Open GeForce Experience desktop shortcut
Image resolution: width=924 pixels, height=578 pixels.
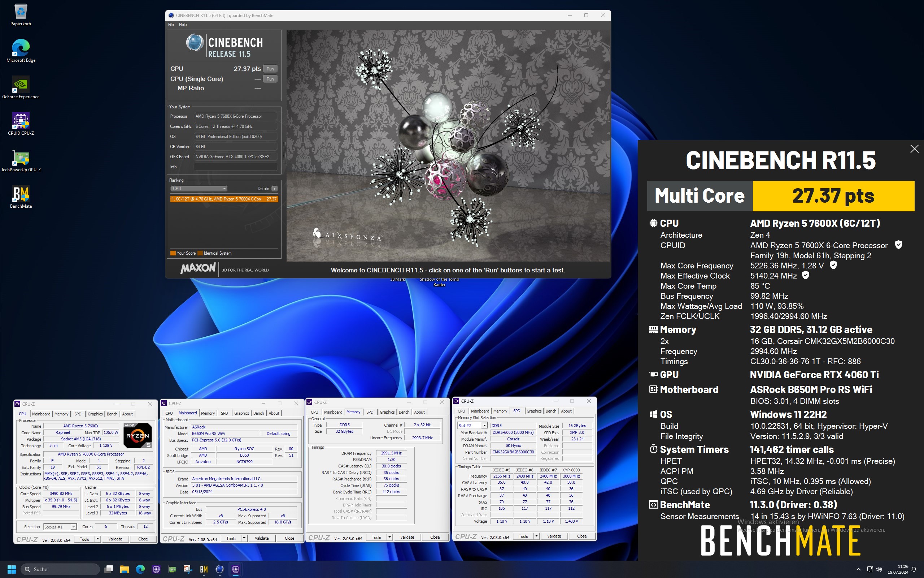(21, 87)
